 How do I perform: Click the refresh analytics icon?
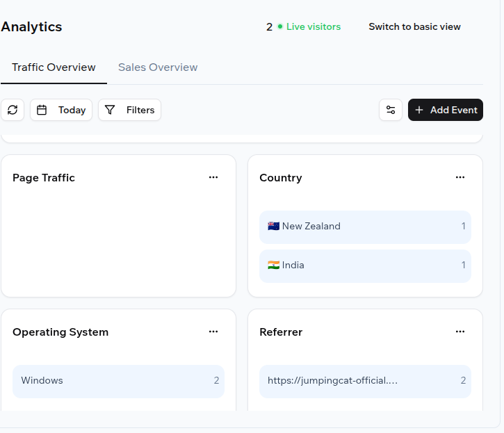tap(13, 110)
